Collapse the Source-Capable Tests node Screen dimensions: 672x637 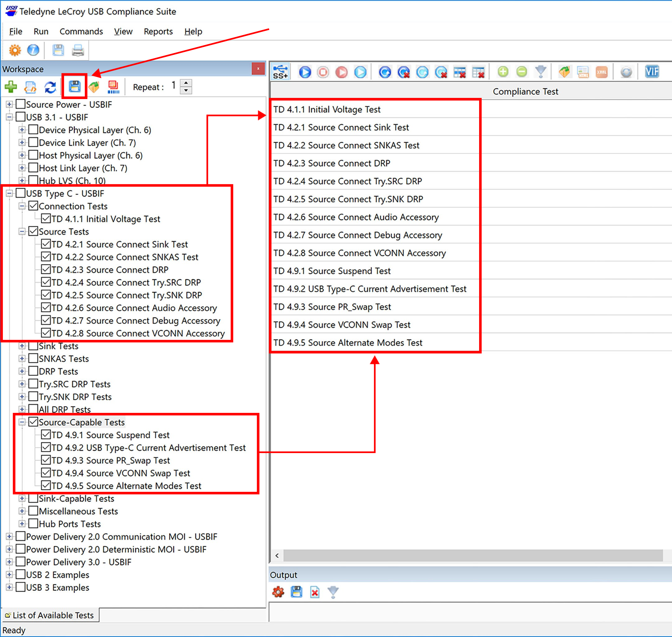(22, 422)
